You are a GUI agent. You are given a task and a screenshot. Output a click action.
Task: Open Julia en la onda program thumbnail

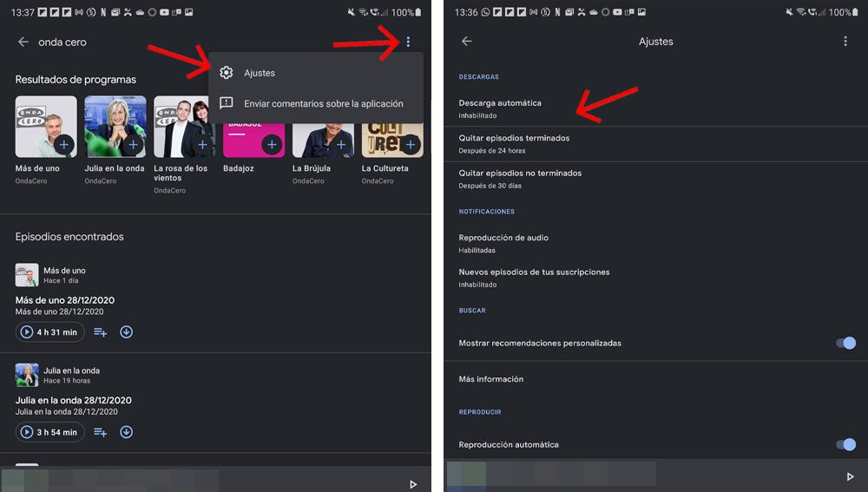115,127
